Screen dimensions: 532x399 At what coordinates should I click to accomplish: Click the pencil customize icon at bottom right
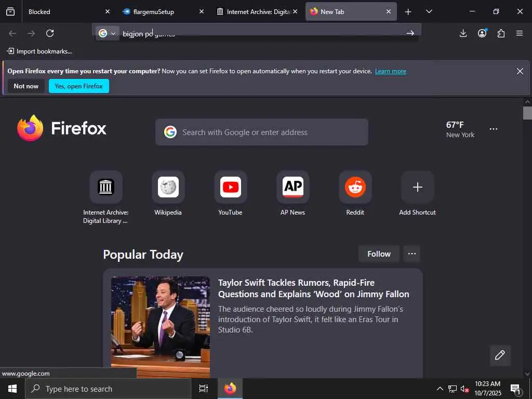[500, 355]
